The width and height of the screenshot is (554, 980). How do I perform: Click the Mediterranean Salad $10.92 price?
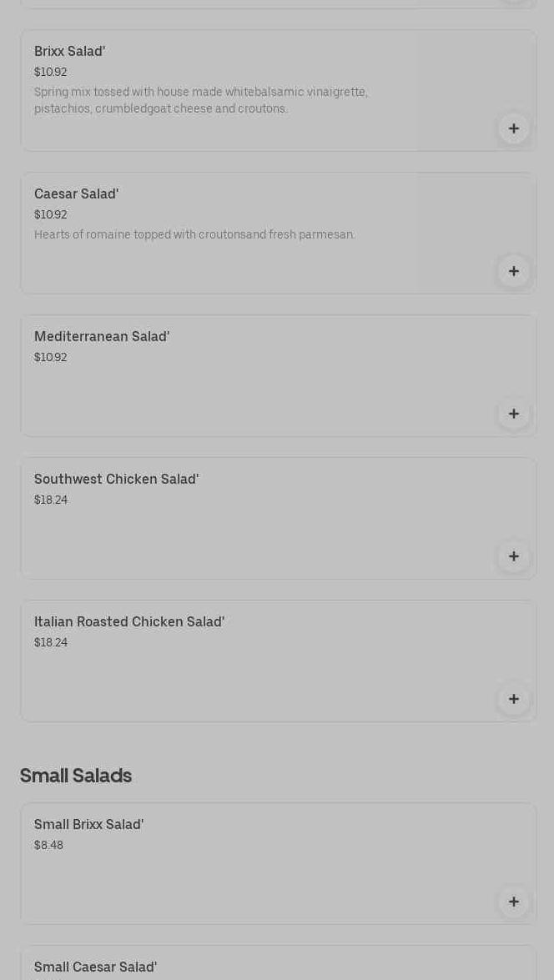pyautogui.click(x=51, y=358)
